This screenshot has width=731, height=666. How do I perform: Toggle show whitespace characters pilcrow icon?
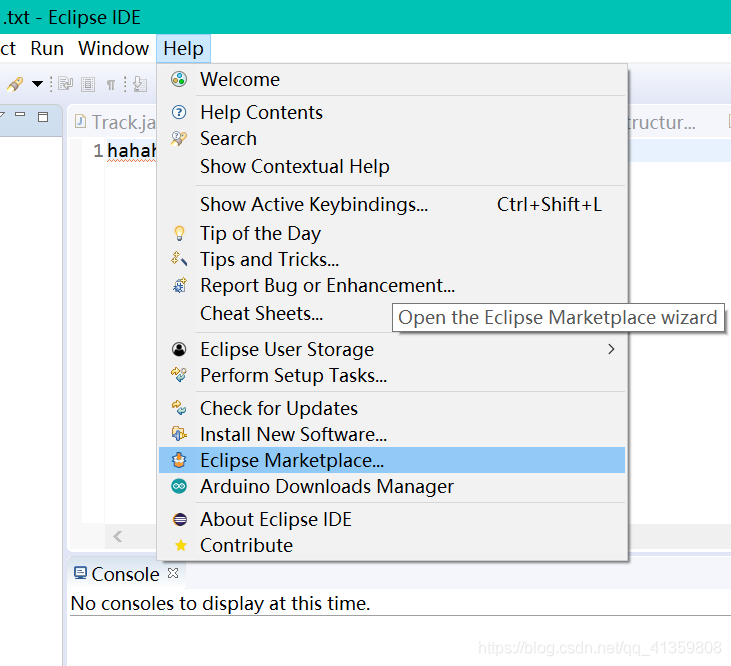(x=110, y=85)
